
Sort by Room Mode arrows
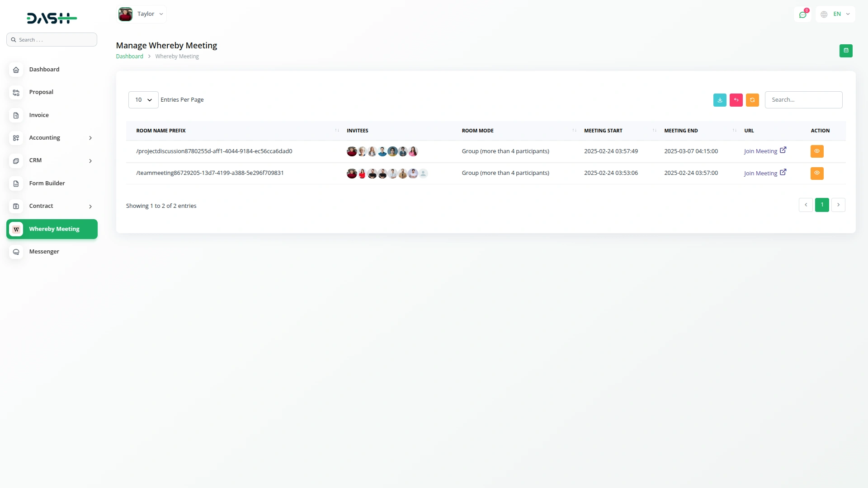574,131
